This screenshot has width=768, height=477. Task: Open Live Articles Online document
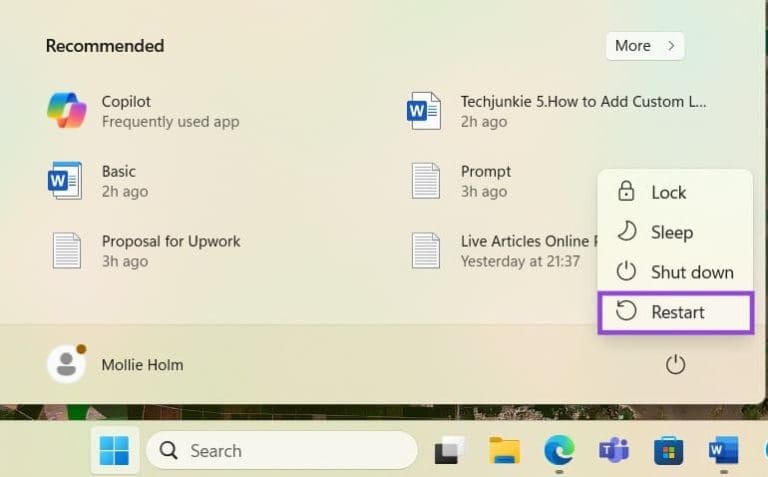(x=426, y=250)
